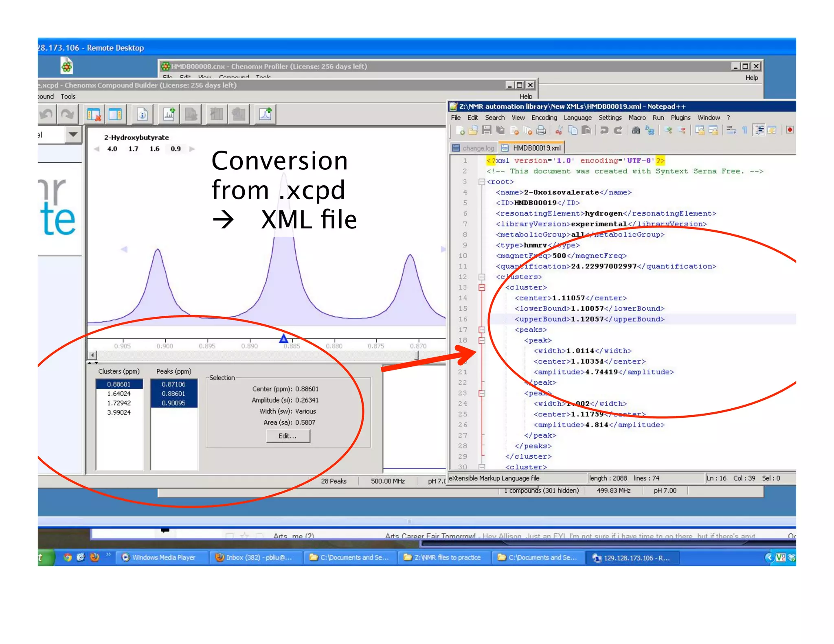Click the Redo arrow in Compound Builder toolbar

(67, 114)
